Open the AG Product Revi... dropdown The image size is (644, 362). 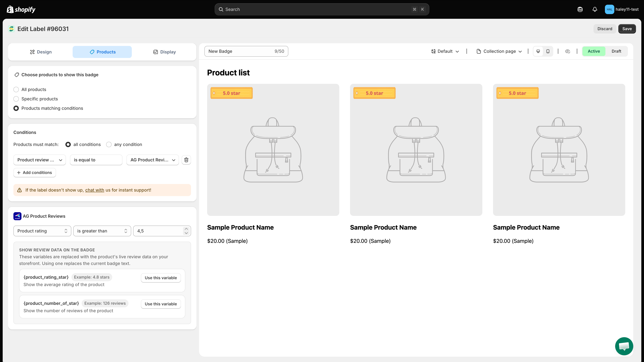point(153,160)
